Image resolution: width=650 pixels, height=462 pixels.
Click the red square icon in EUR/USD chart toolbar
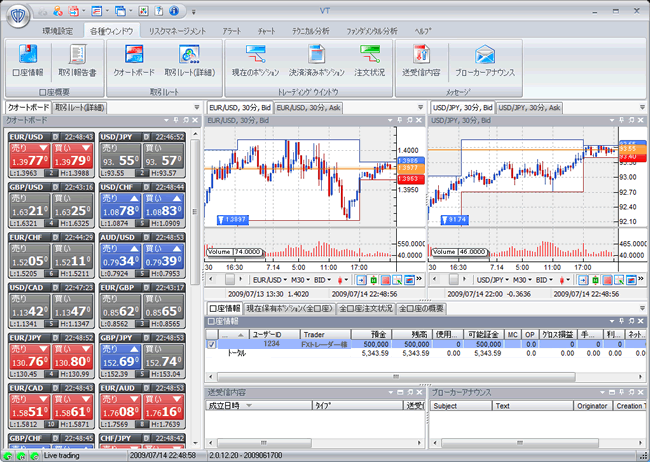click(386, 280)
